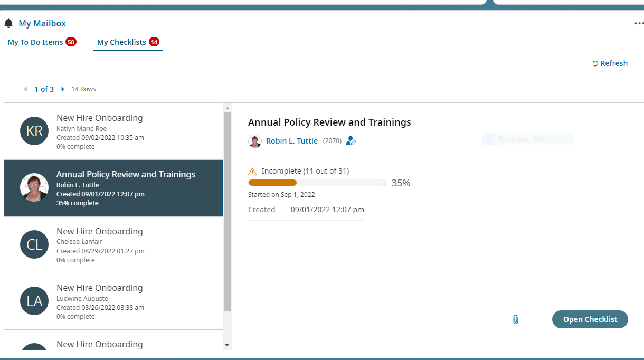Click the paperclip attachment icon

point(516,319)
